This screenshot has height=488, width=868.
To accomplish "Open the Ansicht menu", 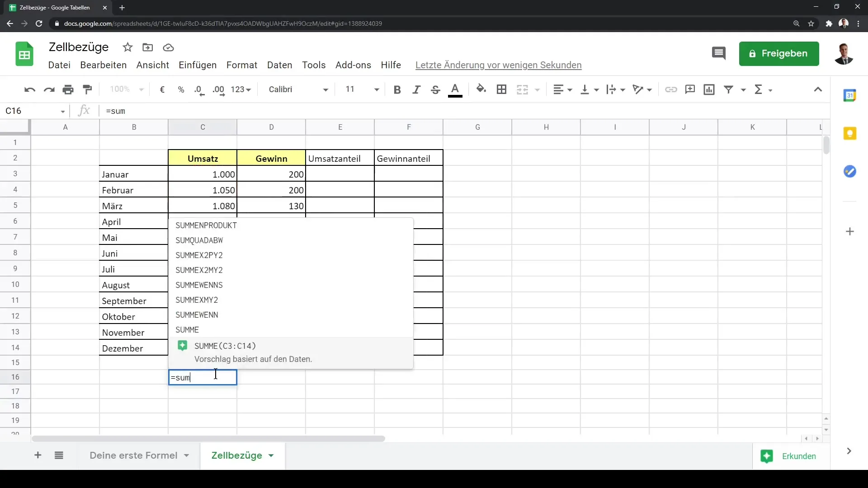I will [x=153, y=65].
